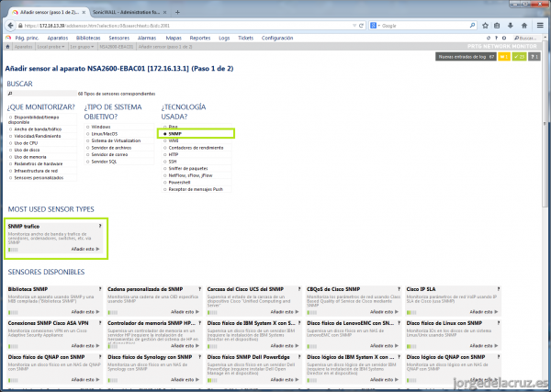The height and width of the screenshot is (392, 551).
Task: Open the Sensores menu
Action: pyautogui.click(x=119, y=38)
